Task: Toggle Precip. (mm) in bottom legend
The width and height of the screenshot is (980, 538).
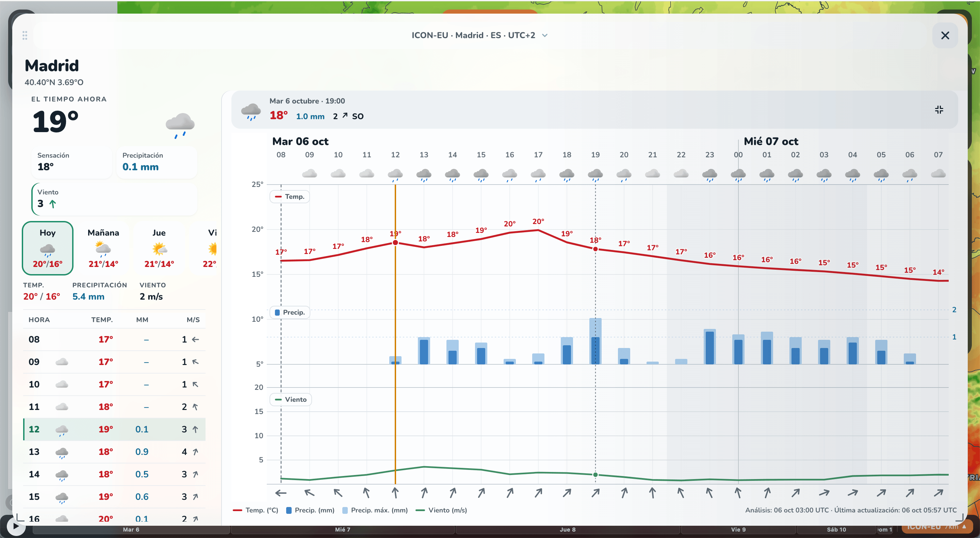Action: 310,510
